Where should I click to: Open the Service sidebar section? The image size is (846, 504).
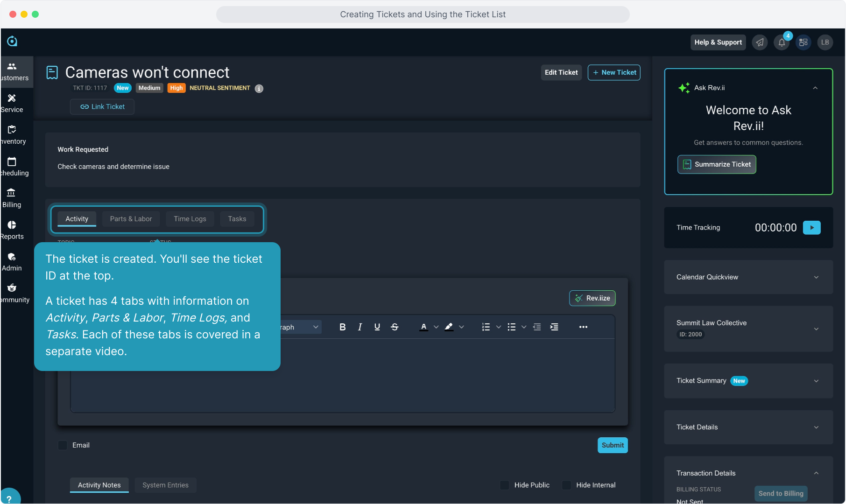coord(12,103)
